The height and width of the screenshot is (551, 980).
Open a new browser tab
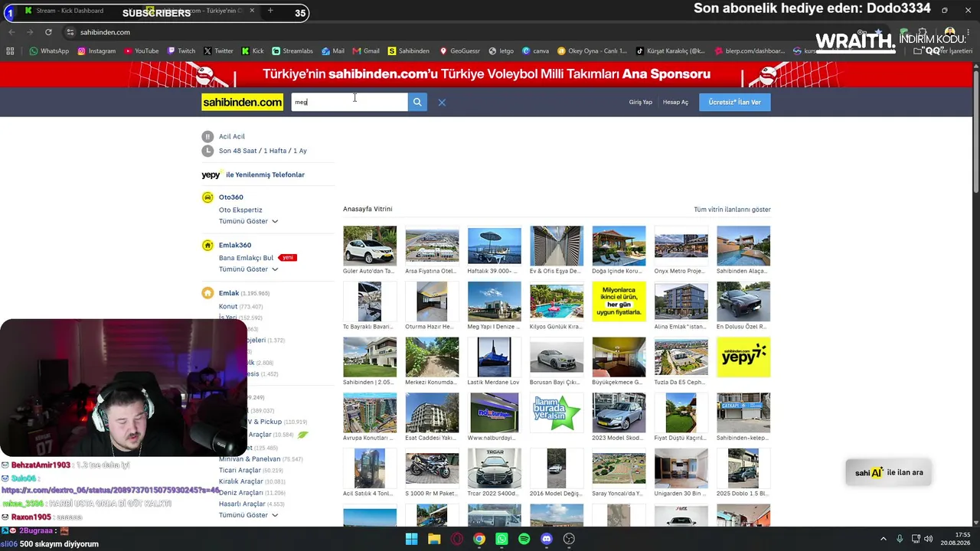(x=270, y=11)
